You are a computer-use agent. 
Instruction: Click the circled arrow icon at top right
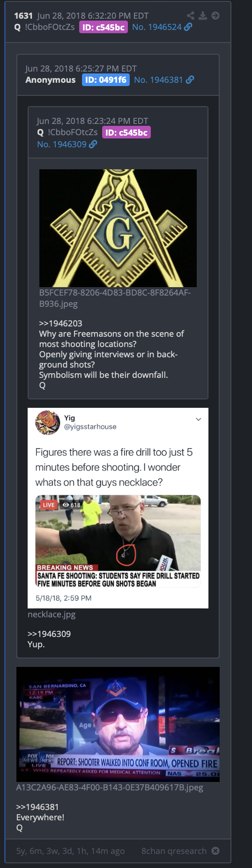tap(215, 16)
